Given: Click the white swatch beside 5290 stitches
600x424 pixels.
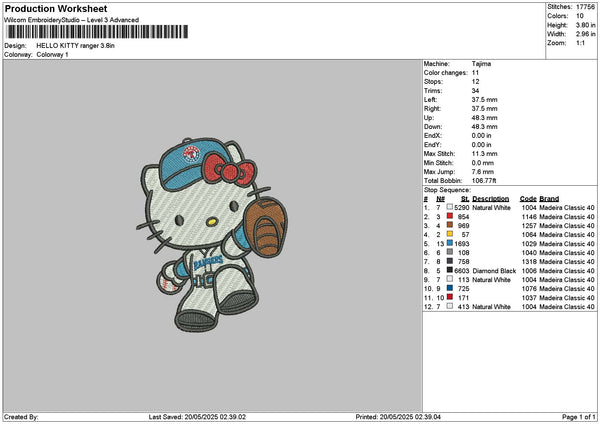Looking at the screenshot, I should click(x=450, y=207).
